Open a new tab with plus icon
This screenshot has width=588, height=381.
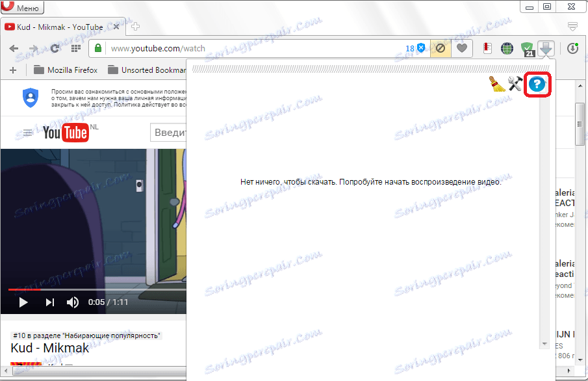(x=136, y=26)
